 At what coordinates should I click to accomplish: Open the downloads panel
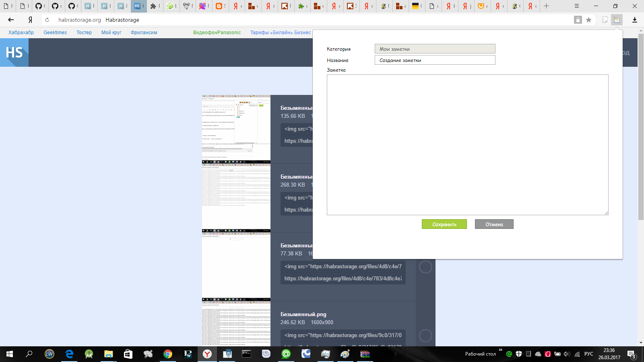click(635, 19)
